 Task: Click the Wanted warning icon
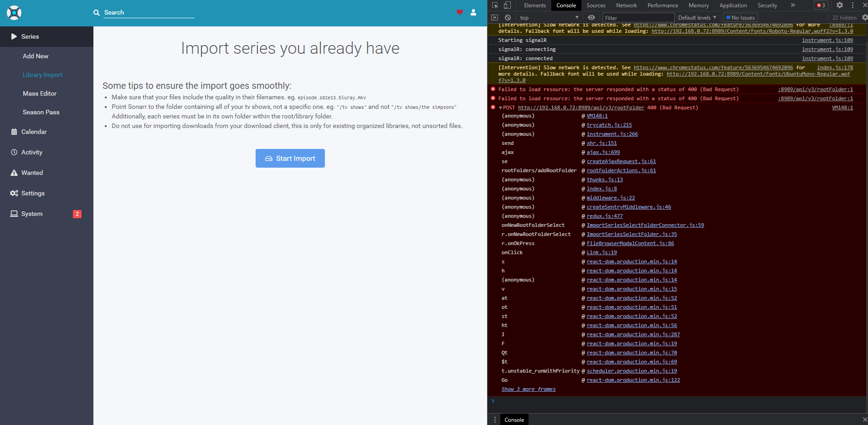click(14, 173)
